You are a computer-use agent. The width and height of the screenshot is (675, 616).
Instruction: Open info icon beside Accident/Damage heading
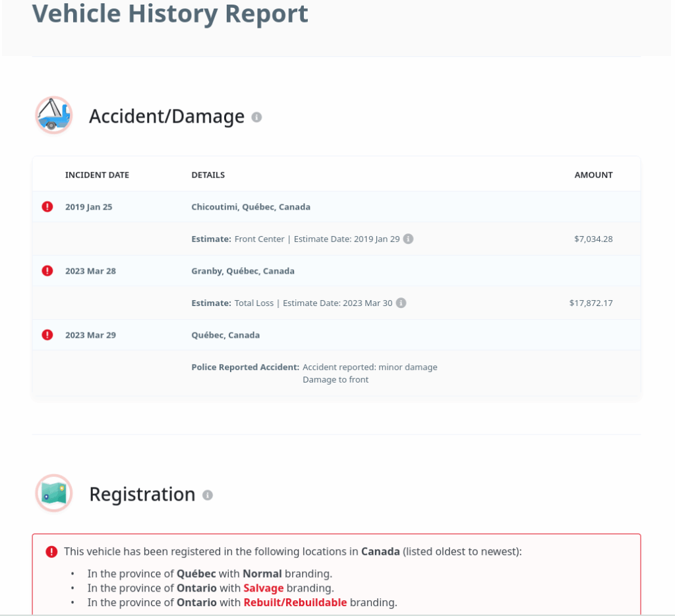tap(256, 117)
